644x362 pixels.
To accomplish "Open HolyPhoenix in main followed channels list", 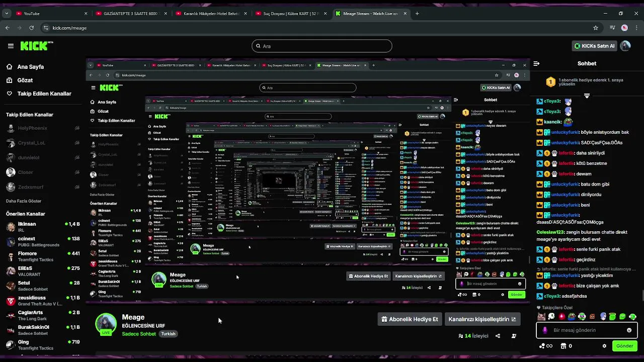I will coord(42,128).
